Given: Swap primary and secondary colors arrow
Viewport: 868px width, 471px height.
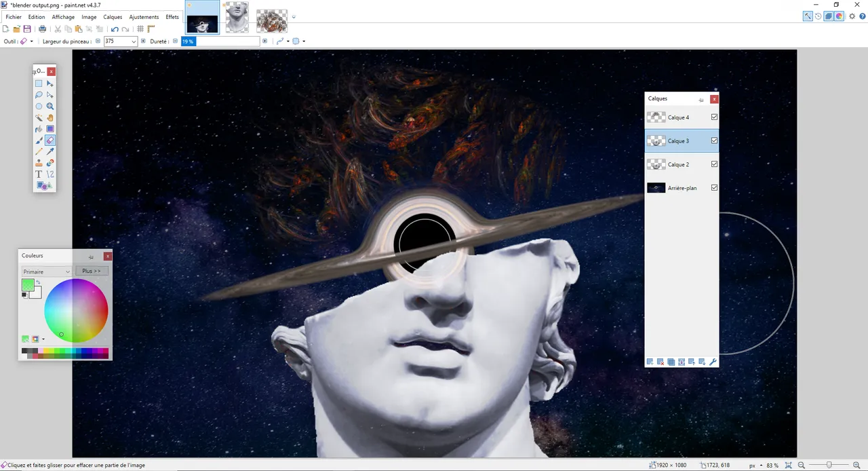Looking at the screenshot, I should click(38, 282).
